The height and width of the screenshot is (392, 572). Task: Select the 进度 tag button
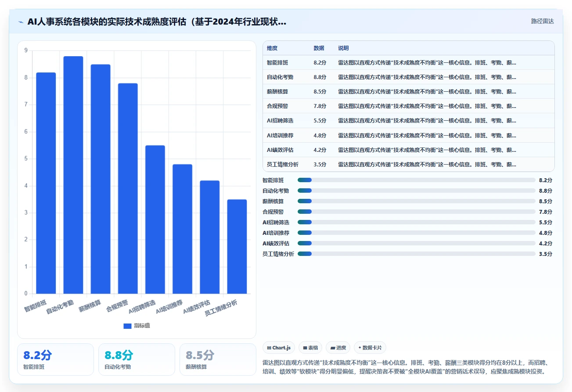coord(338,348)
